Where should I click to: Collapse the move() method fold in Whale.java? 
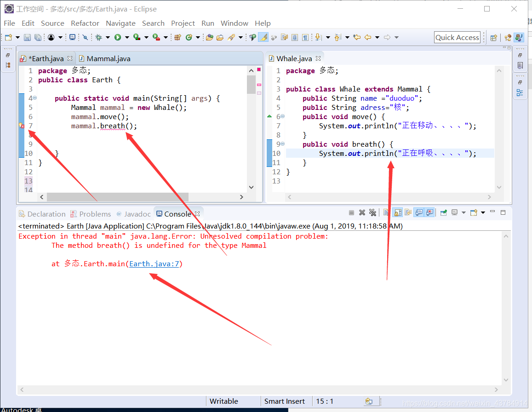pyautogui.click(x=283, y=116)
